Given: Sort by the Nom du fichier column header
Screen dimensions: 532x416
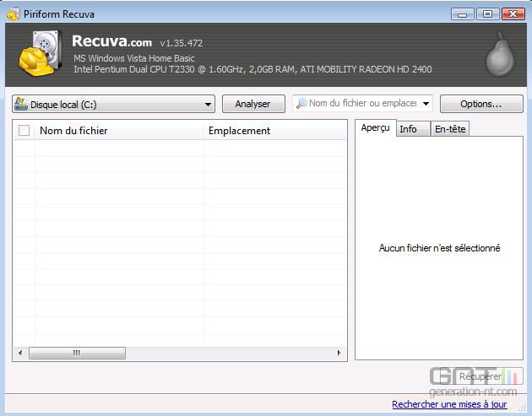Looking at the screenshot, I should (x=119, y=131).
